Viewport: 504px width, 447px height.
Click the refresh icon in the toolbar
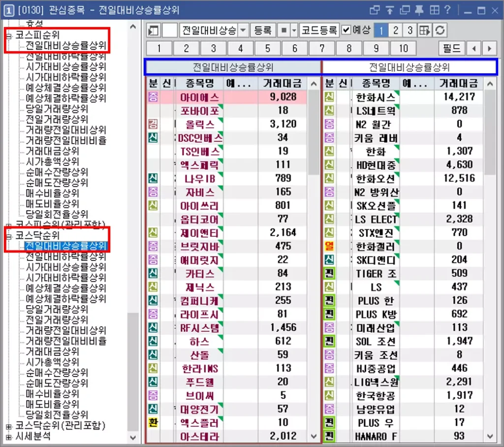pyautogui.click(x=440, y=31)
